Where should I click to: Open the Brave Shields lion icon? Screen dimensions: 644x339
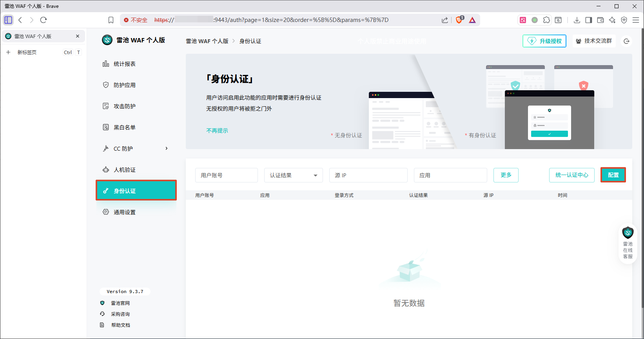[459, 20]
